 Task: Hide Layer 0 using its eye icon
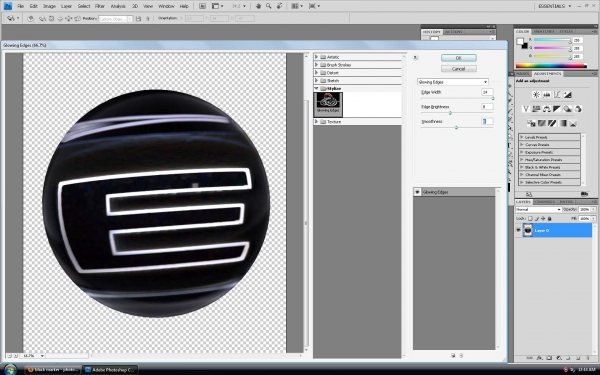tap(518, 230)
